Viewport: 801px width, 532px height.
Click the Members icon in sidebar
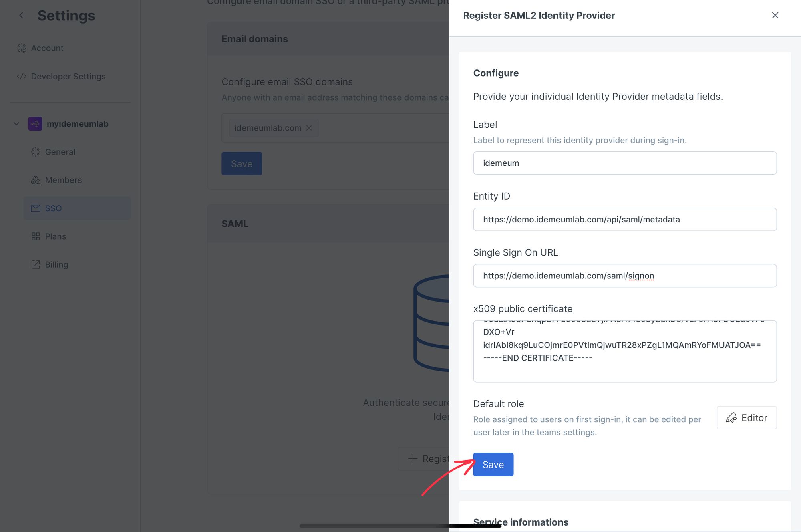(36, 180)
